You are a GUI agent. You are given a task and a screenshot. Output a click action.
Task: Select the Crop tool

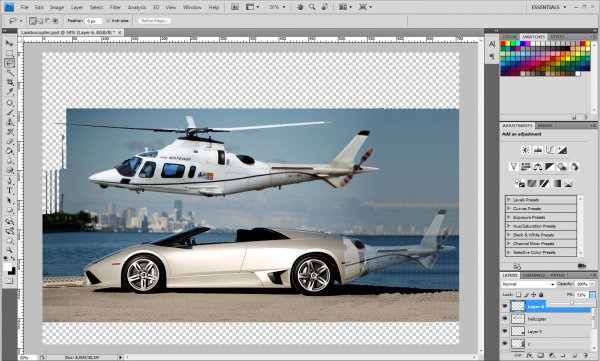tap(9, 82)
